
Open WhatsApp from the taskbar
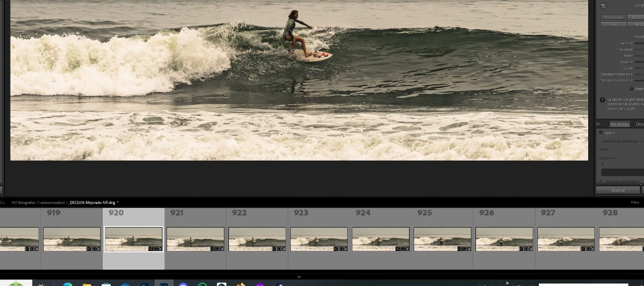202,284
